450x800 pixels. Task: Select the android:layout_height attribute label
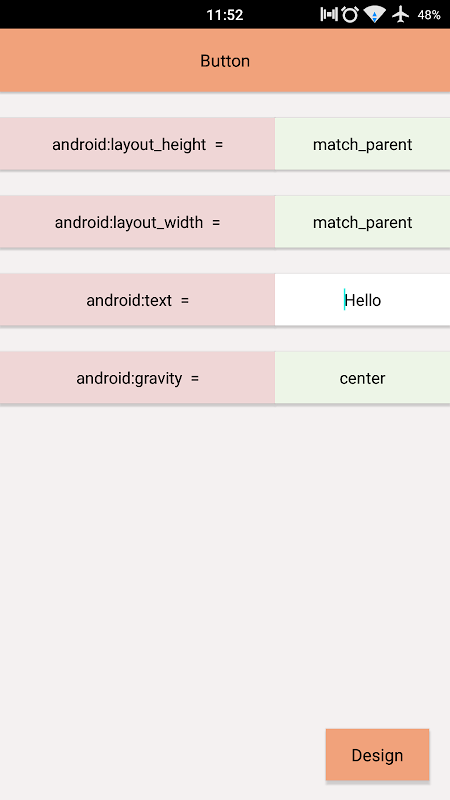point(129,144)
